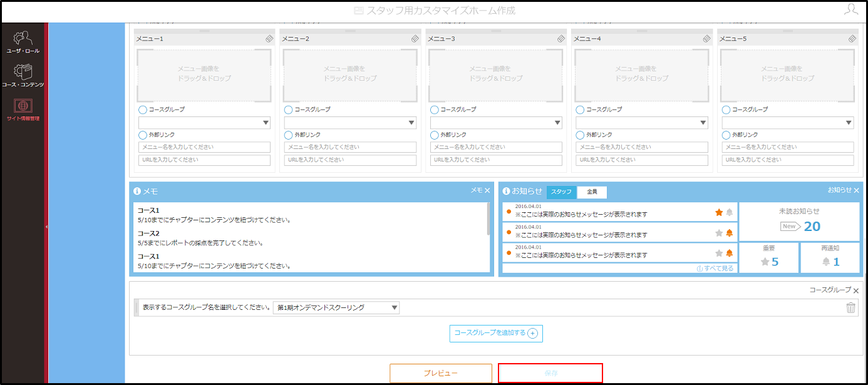This screenshot has width=868, height=385.
Task: Open 第1期オンデマンドスクーリング dropdown
Action: coord(336,307)
